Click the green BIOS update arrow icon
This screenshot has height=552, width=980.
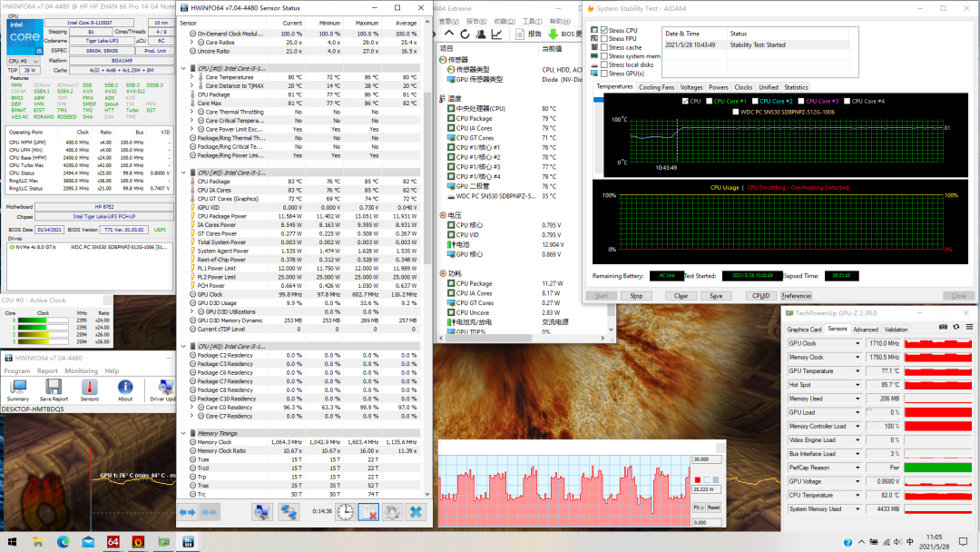click(x=554, y=34)
